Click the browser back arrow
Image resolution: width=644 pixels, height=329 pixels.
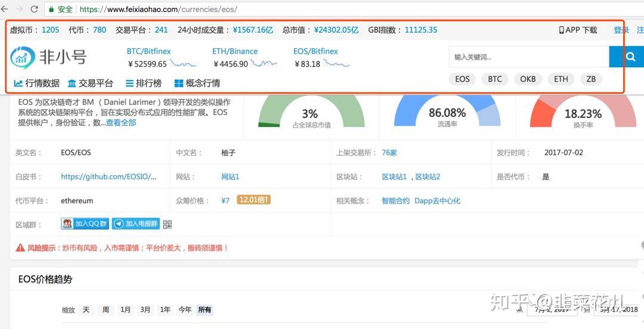pos(4,8)
